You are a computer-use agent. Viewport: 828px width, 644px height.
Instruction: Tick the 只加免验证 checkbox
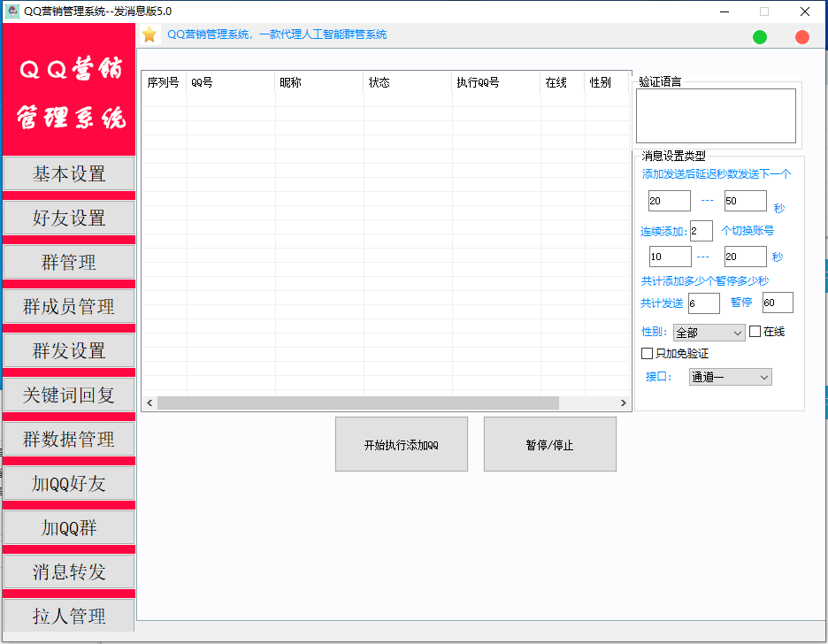[647, 353]
